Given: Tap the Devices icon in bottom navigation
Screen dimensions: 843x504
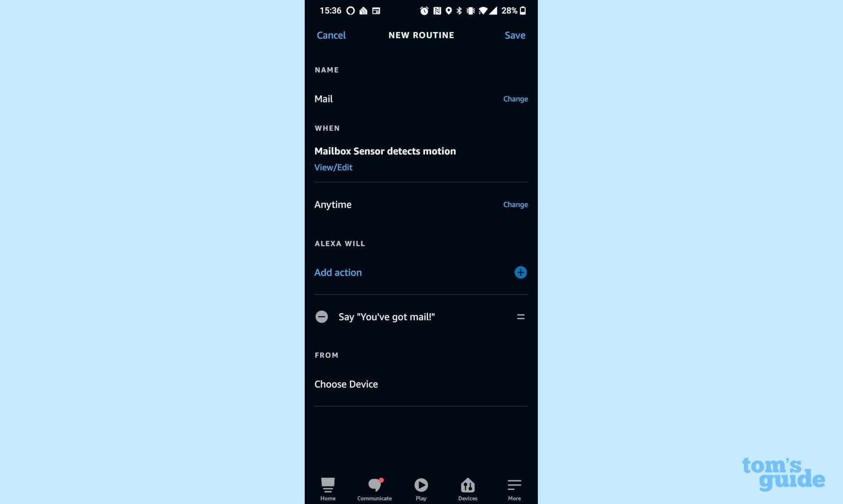Looking at the screenshot, I should click(x=468, y=487).
